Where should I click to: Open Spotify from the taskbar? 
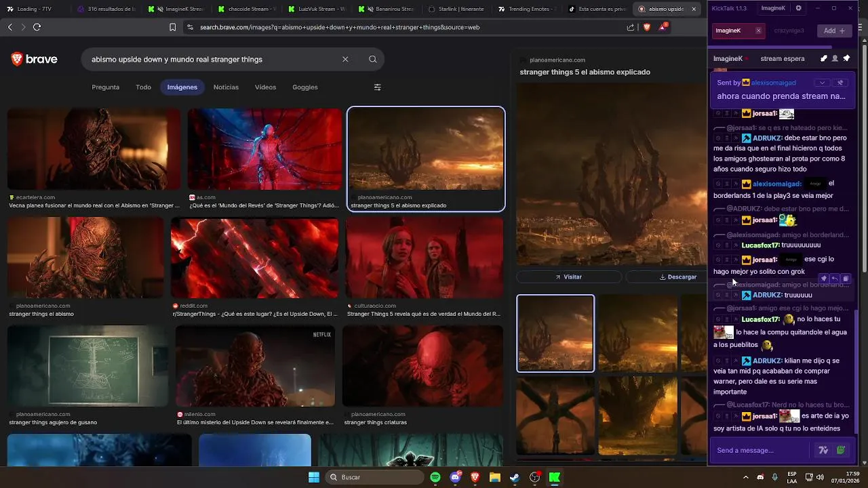point(435,477)
